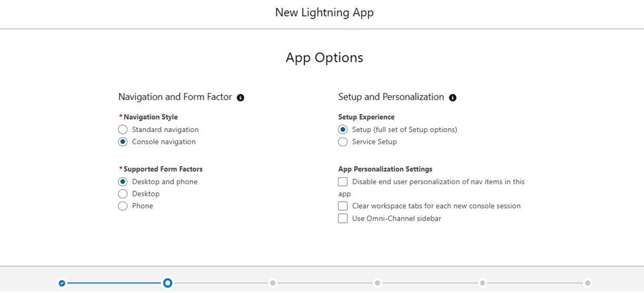Select Service Setup experience
Viewport: 644px width, 293px height.
(x=343, y=142)
